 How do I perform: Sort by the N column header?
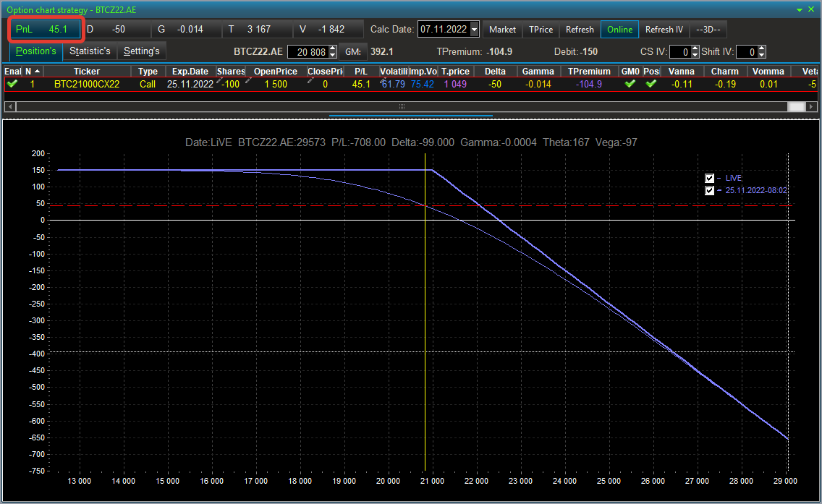coord(33,72)
